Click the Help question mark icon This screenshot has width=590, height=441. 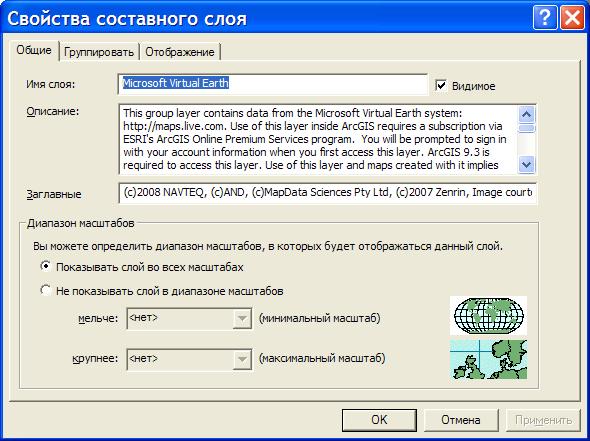coord(544,18)
